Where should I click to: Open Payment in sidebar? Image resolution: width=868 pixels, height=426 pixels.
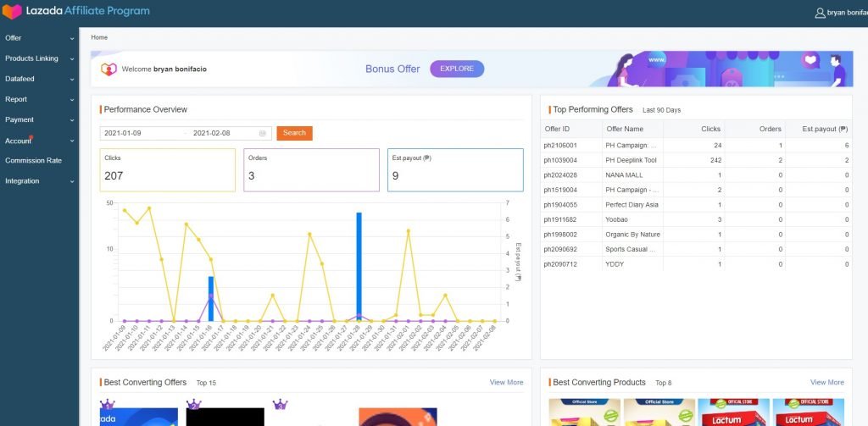pyautogui.click(x=19, y=120)
